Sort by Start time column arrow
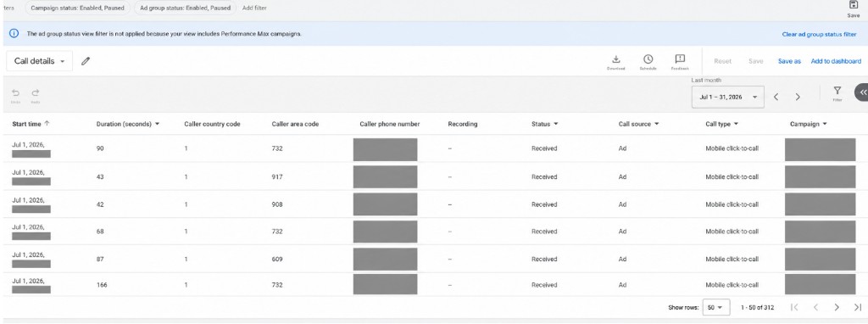Image resolution: width=868 pixels, height=324 pixels. (47, 124)
